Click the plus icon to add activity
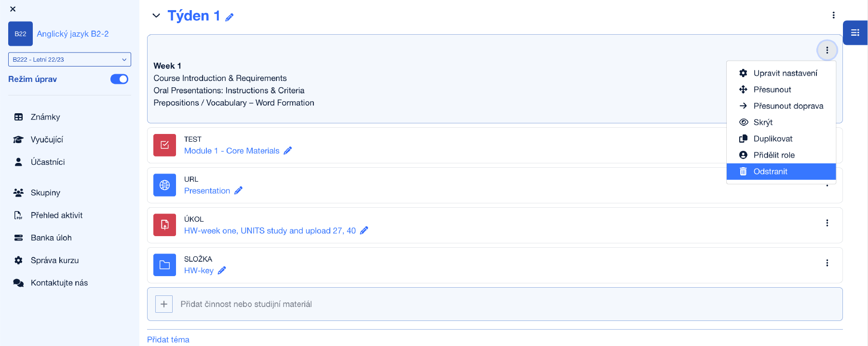868x346 pixels. (164, 304)
